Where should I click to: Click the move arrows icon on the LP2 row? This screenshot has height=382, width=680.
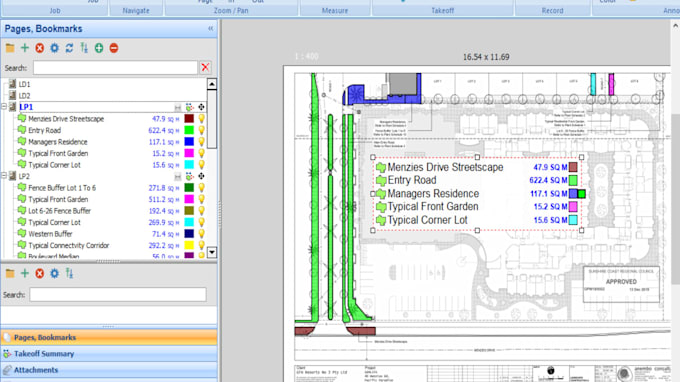point(201,176)
